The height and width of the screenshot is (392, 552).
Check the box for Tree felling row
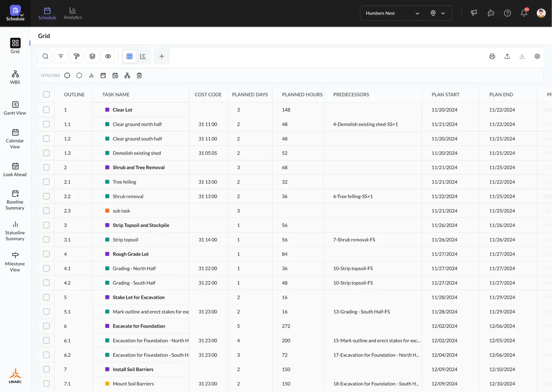click(x=46, y=182)
